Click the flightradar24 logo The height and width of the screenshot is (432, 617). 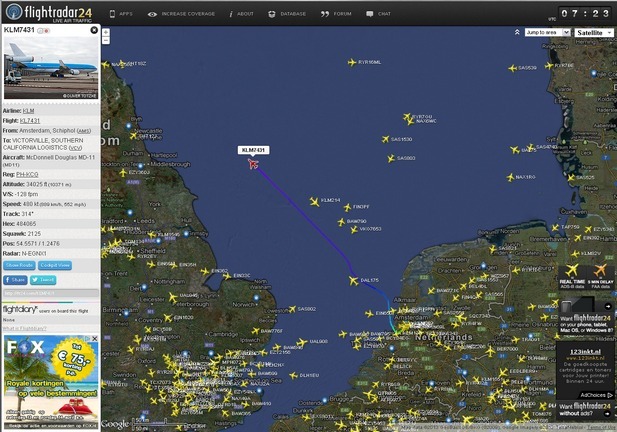pos(49,12)
